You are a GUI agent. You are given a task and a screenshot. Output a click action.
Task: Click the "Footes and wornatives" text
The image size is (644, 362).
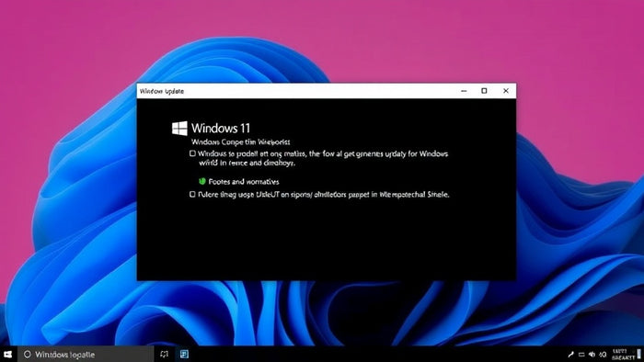244,182
